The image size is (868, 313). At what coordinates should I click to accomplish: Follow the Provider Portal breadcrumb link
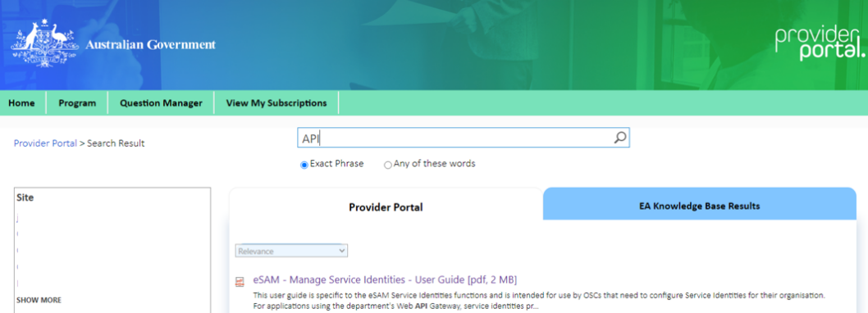coord(45,143)
